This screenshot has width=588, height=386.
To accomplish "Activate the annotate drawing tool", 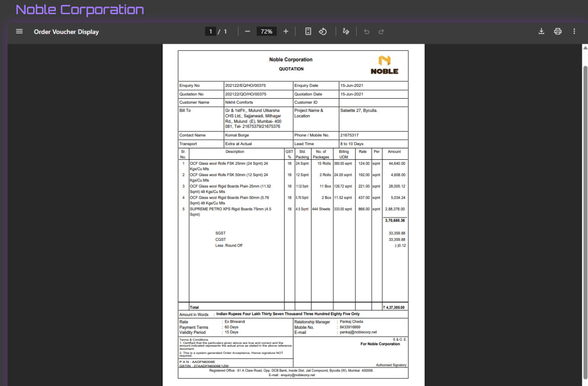I will click(x=346, y=31).
